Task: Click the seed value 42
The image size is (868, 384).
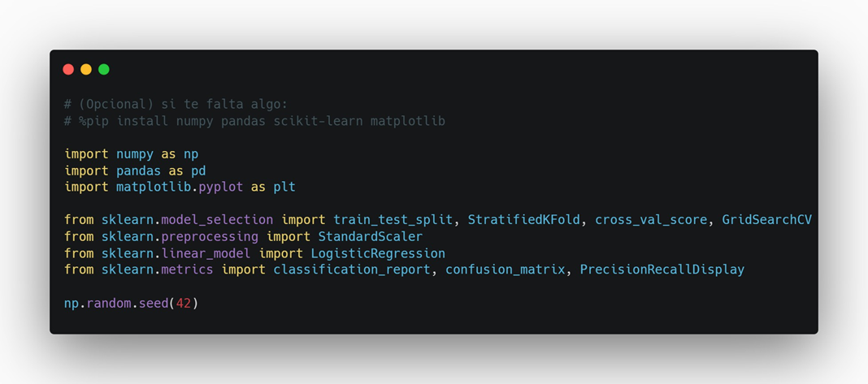Action: (184, 304)
